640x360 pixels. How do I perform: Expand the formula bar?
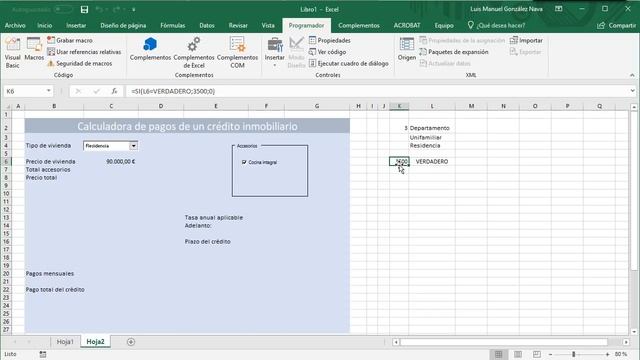(633, 91)
